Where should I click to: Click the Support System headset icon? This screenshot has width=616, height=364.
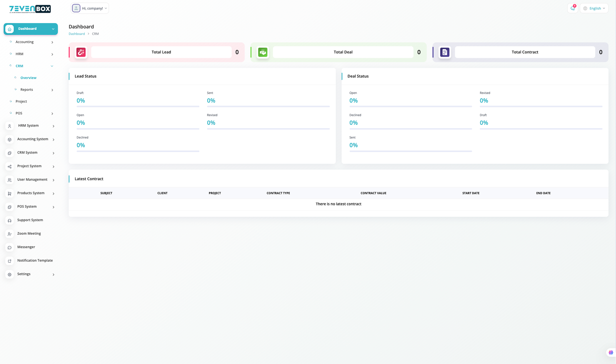(x=10, y=220)
